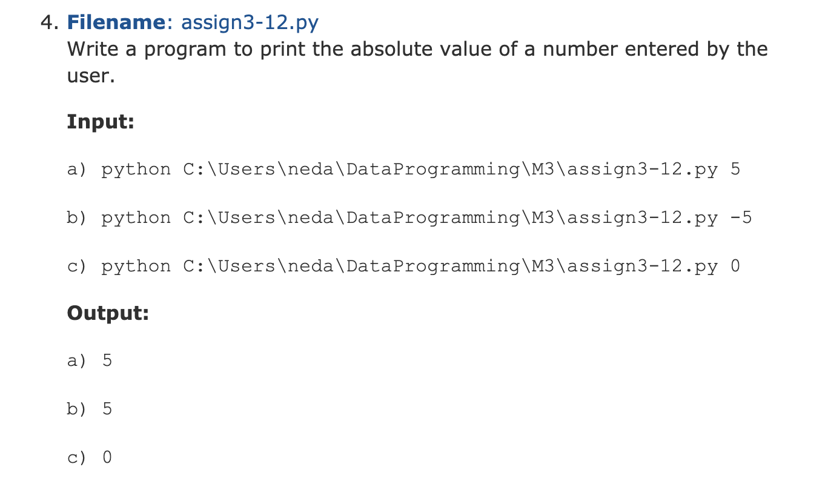Click input command c ending in 0
This screenshot has height=504, width=825.
point(403,267)
